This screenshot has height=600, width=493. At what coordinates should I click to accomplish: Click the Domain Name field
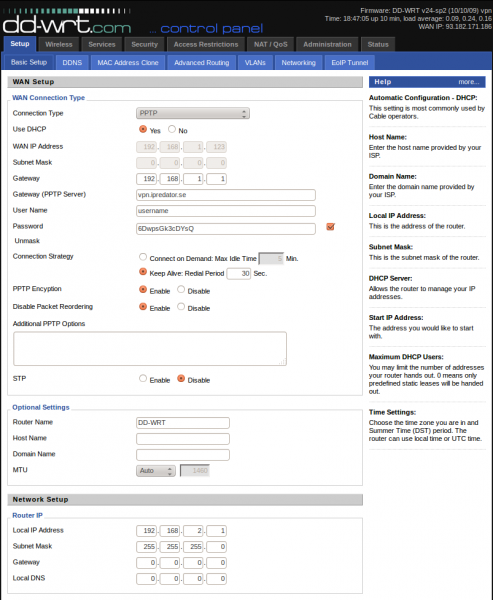pos(183,455)
